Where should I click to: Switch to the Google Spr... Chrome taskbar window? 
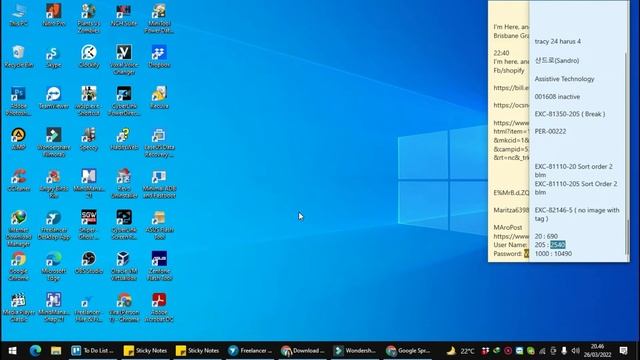click(407, 351)
